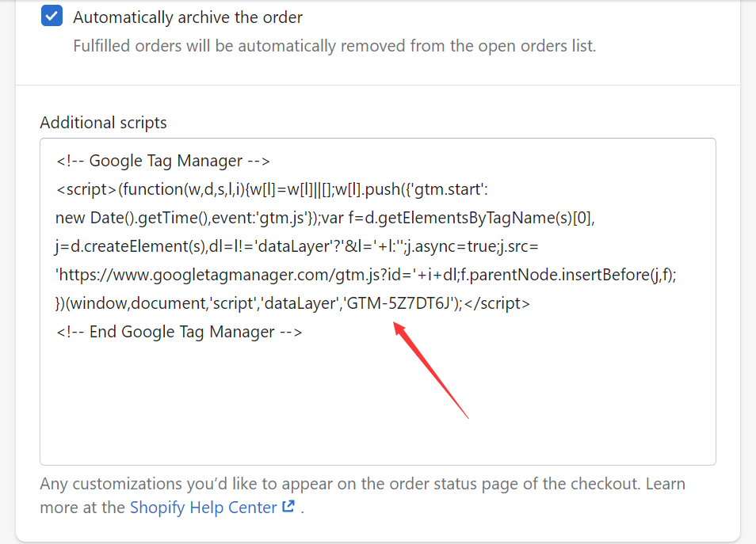The height and width of the screenshot is (544, 756).
Task: Click the "Fulfilled orders will be automatically removed" description
Action: [334, 46]
